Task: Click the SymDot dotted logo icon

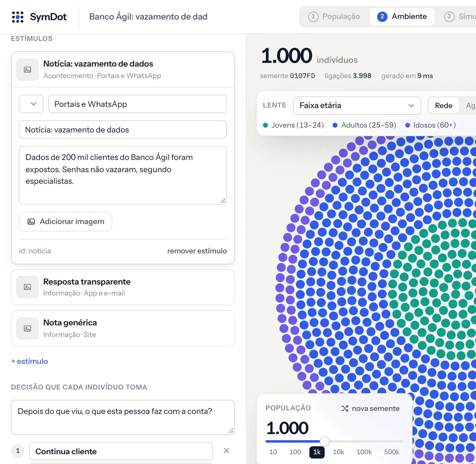Action: tap(18, 17)
